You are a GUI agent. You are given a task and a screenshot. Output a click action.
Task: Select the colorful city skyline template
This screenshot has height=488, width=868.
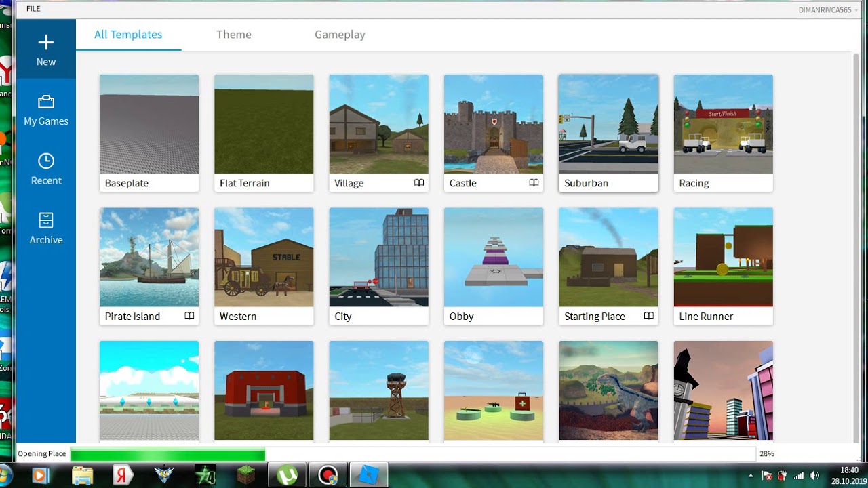click(724, 391)
